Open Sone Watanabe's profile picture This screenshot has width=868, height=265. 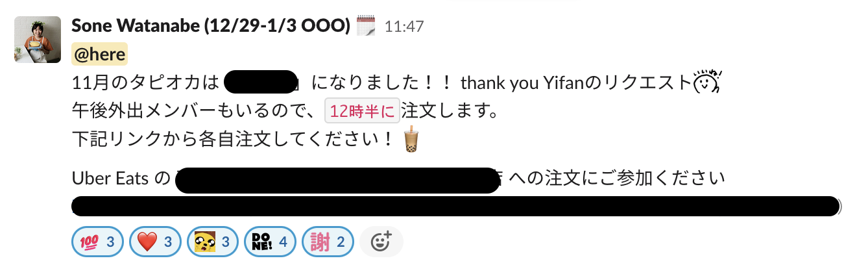38,40
